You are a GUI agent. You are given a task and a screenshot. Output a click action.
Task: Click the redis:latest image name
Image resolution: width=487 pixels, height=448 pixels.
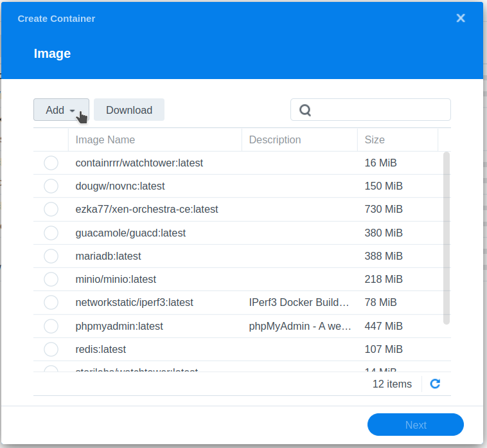101,349
